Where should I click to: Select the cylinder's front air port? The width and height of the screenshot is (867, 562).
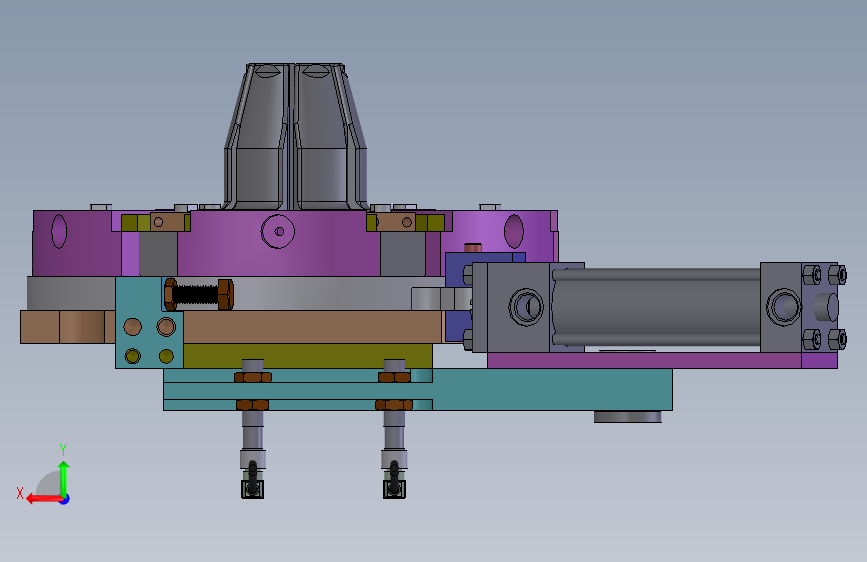tap(526, 306)
